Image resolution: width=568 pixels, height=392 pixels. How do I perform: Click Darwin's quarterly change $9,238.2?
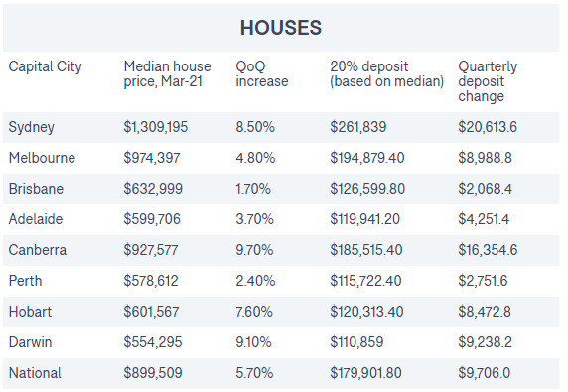point(485,342)
